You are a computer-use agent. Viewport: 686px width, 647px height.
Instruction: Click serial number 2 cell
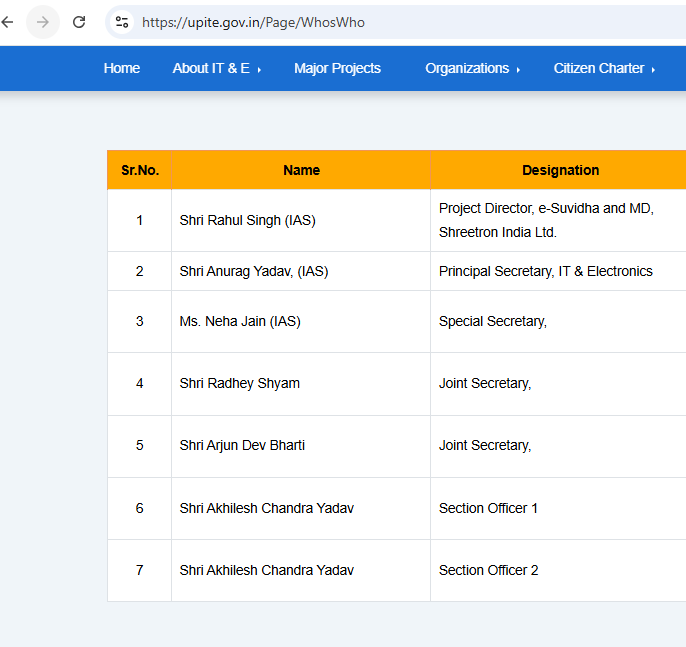pyautogui.click(x=140, y=271)
